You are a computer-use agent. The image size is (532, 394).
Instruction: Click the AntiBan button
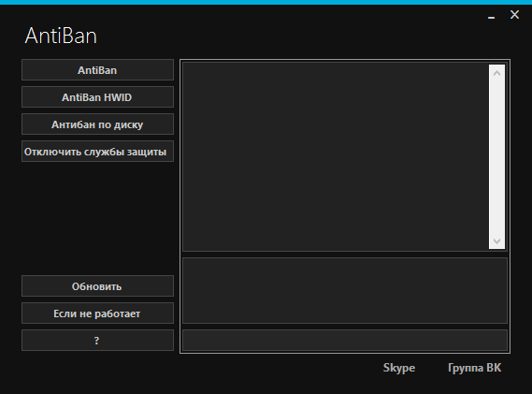[97, 70]
